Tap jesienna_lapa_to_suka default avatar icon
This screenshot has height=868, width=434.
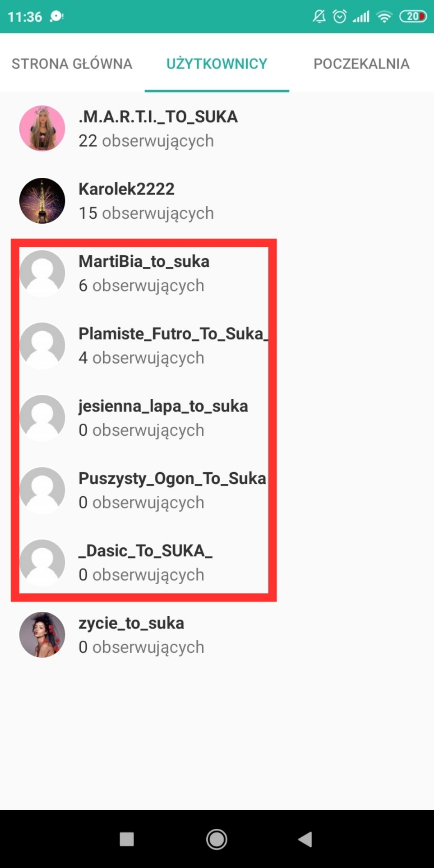point(42,418)
